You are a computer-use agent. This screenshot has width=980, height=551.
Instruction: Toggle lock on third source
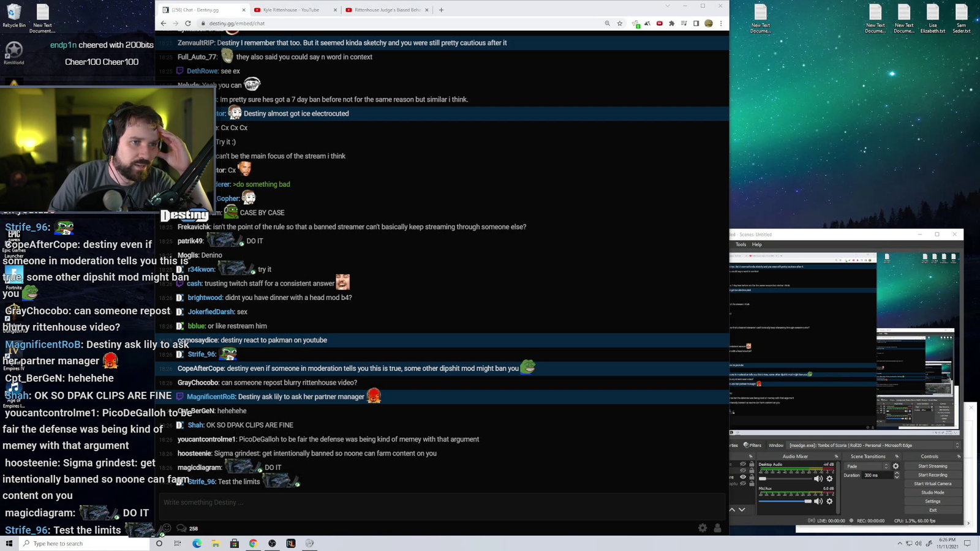752,477
